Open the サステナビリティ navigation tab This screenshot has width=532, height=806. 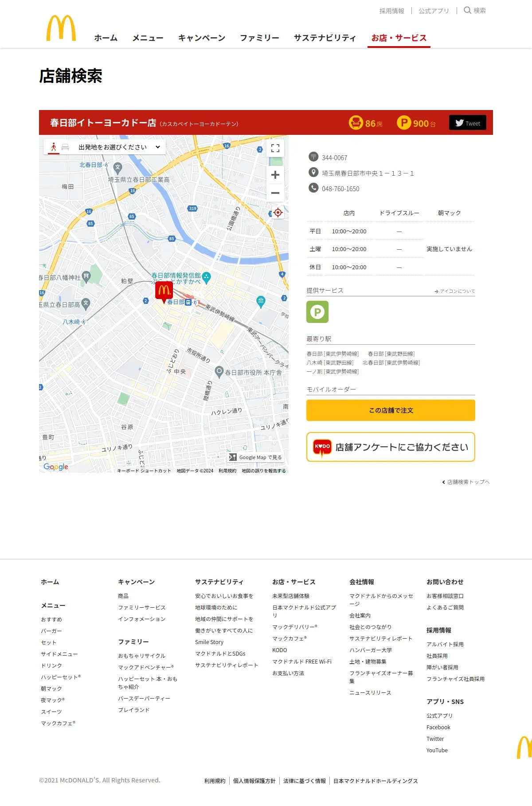(x=325, y=38)
